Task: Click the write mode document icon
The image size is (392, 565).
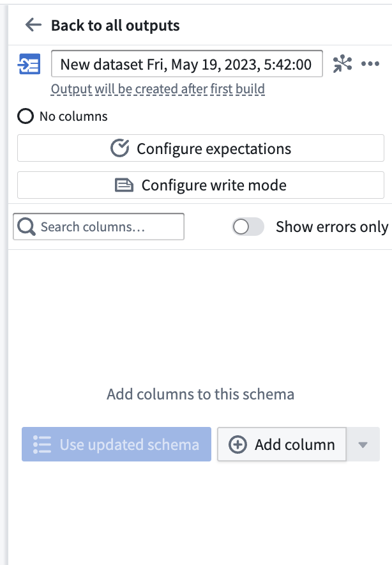Action: 124,185
